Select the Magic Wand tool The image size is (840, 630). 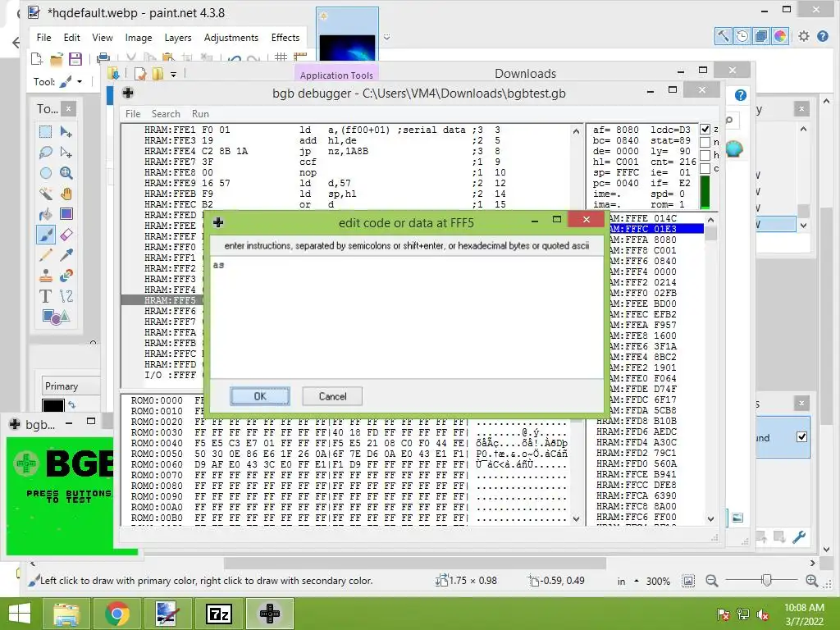pyautogui.click(x=46, y=194)
